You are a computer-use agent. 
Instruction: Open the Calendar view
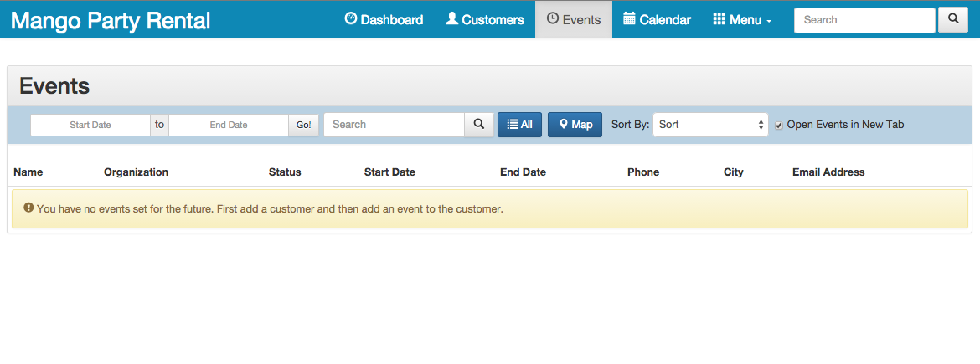click(x=657, y=19)
